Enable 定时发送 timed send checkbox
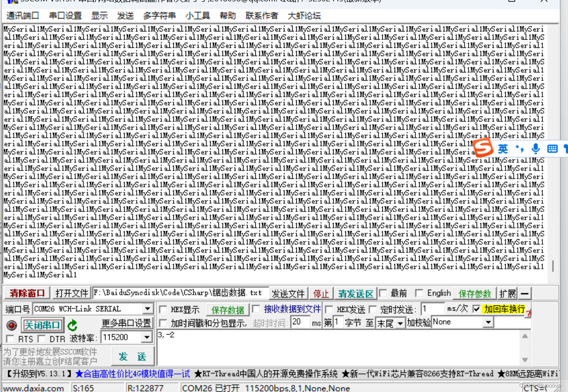 coord(373,310)
